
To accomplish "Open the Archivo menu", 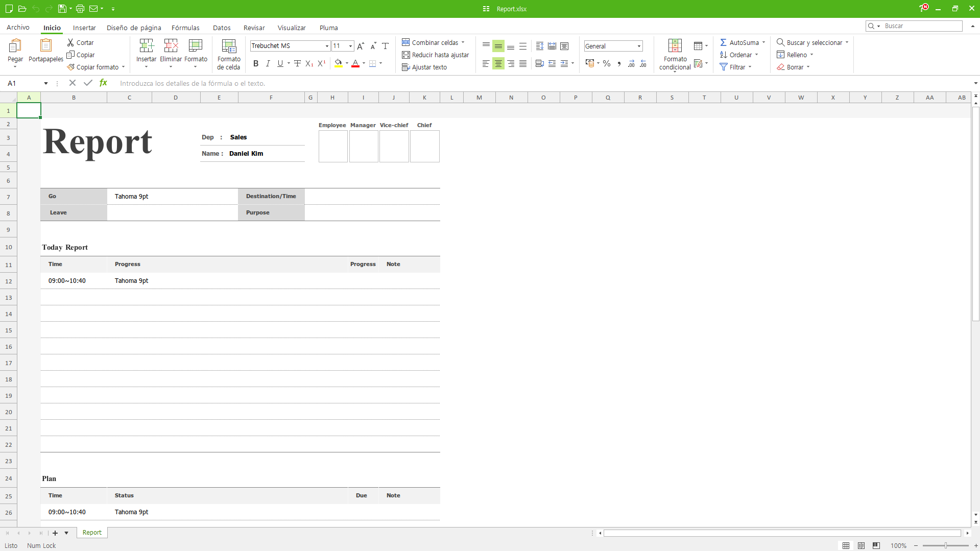I will click(x=18, y=28).
